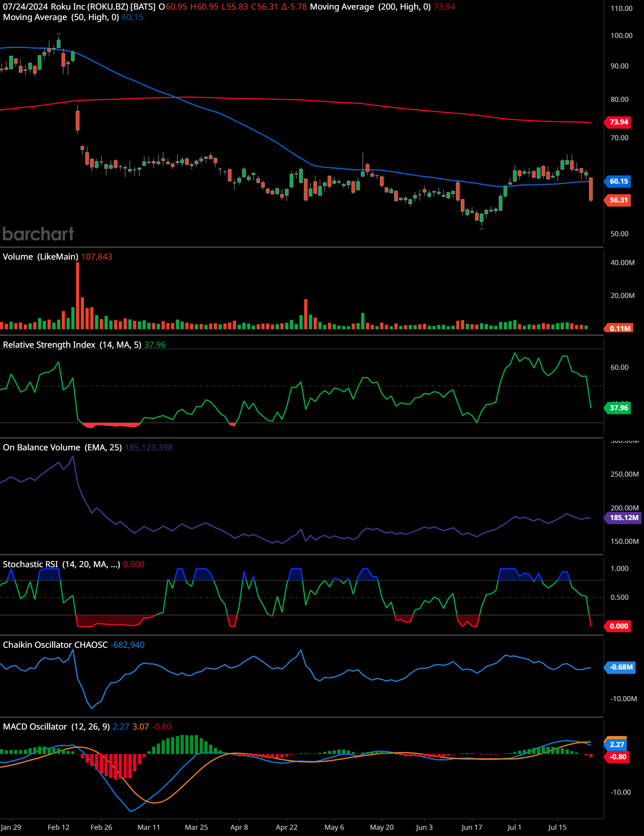Image resolution: width=644 pixels, height=836 pixels.
Task: Click the Apr 22 date on time axis
Action: coord(287,827)
